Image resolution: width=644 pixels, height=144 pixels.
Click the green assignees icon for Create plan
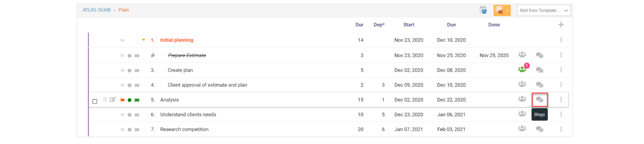click(522, 70)
